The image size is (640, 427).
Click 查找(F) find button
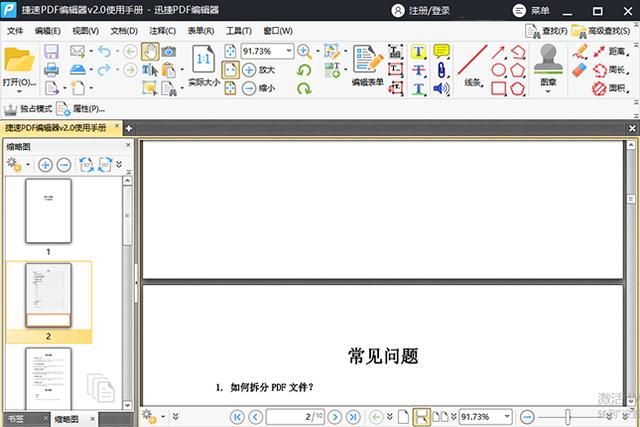(x=546, y=31)
